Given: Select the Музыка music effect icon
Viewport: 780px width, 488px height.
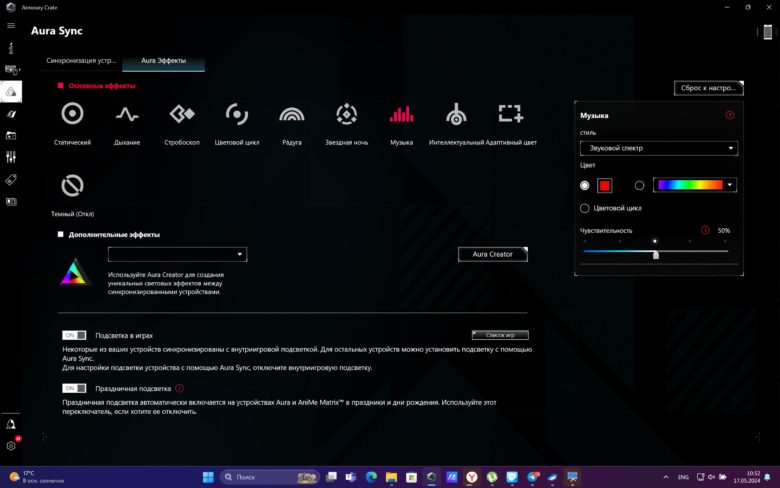Looking at the screenshot, I should 401,114.
